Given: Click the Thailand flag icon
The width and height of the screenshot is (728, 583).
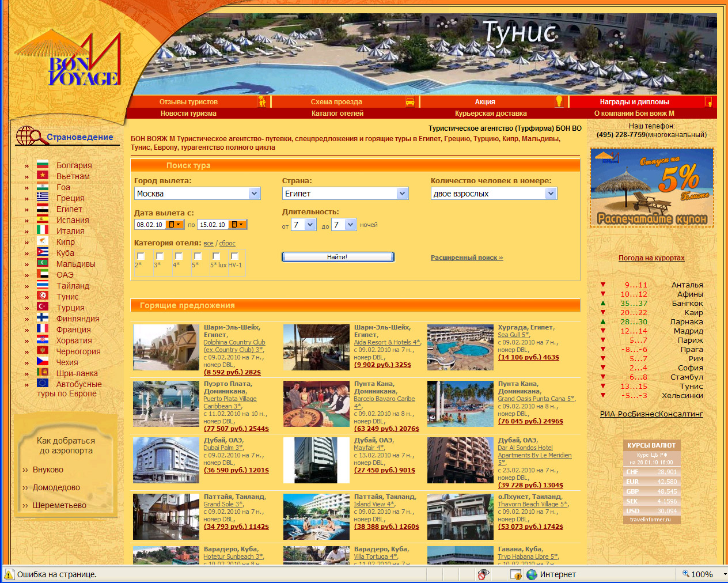Looking at the screenshot, I should pyautogui.click(x=43, y=286).
